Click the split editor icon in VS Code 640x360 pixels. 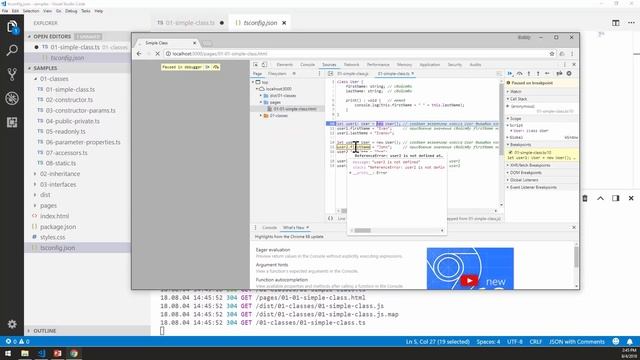pyautogui.click(x=616, y=23)
